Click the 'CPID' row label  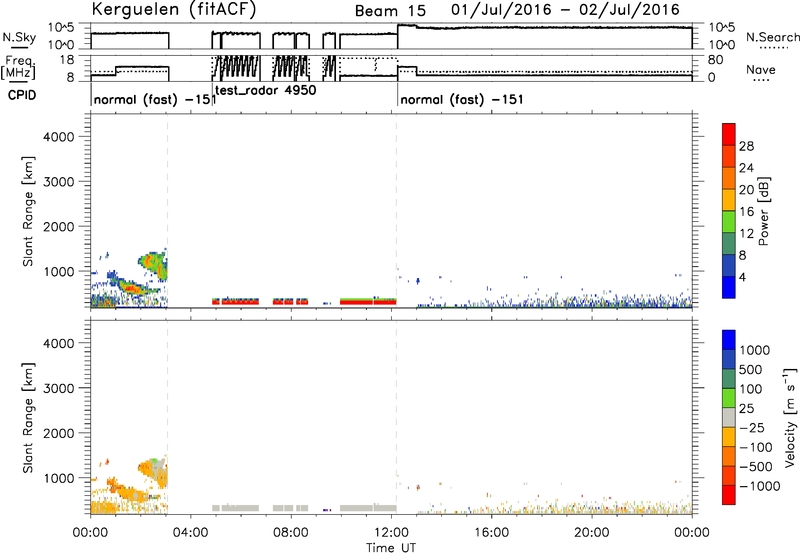coord(21,95)
